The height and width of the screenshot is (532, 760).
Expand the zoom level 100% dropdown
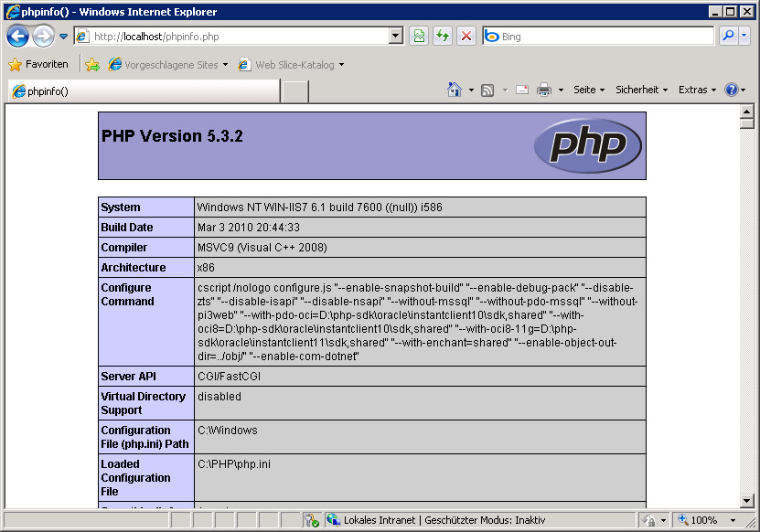733,520
